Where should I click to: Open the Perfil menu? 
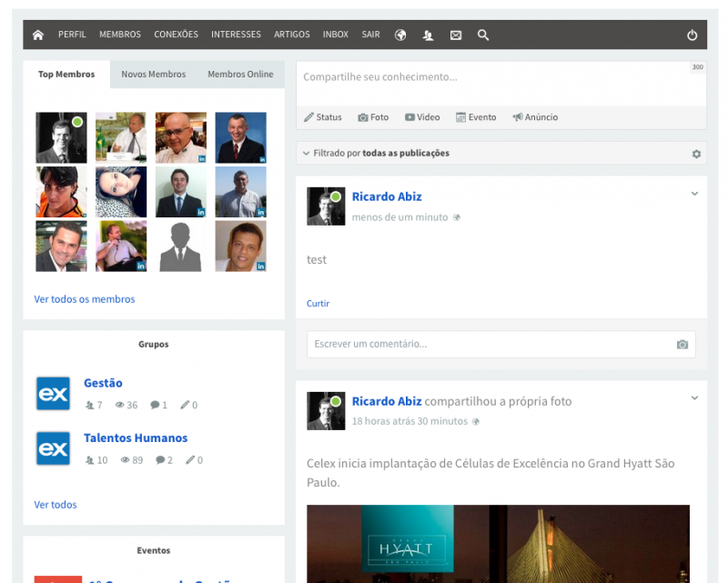click(x=72, y=35)
